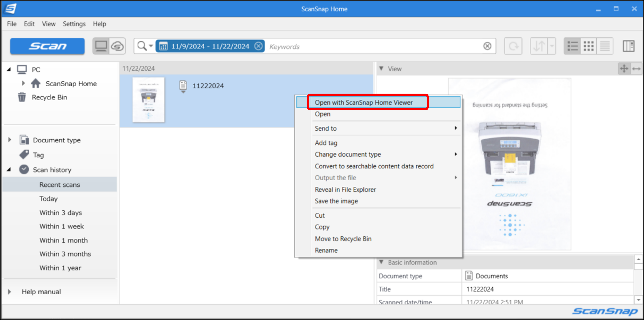
Task: Click the sort order arrows icon
Action: tap(539, 46)
